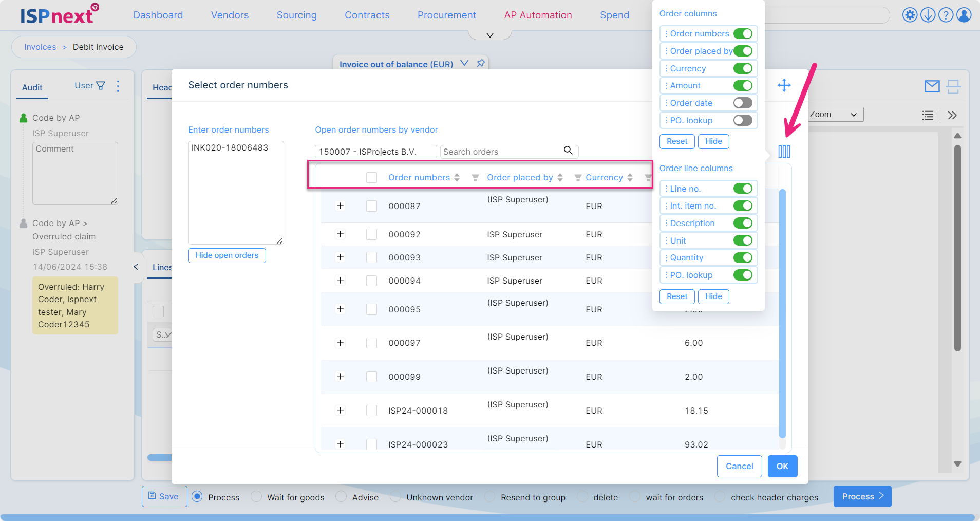Viewport: 980px width, 521px height.
Task: Check the select-all orders header checkbox
Action: pos(372,178)
